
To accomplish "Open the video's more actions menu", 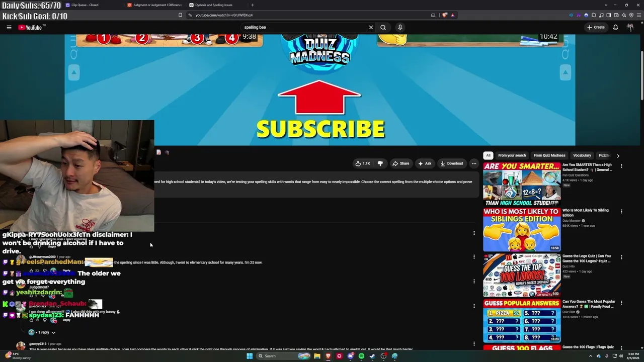I will [474, 163].
